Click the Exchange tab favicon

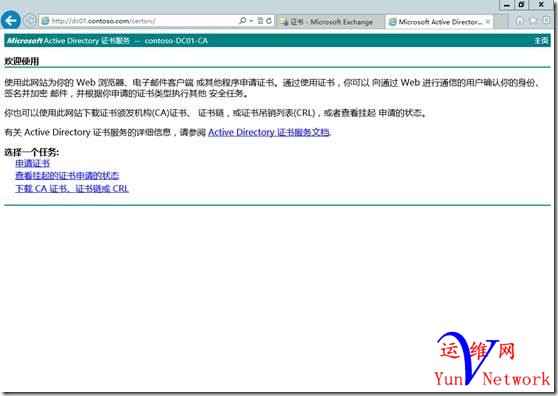284,22
